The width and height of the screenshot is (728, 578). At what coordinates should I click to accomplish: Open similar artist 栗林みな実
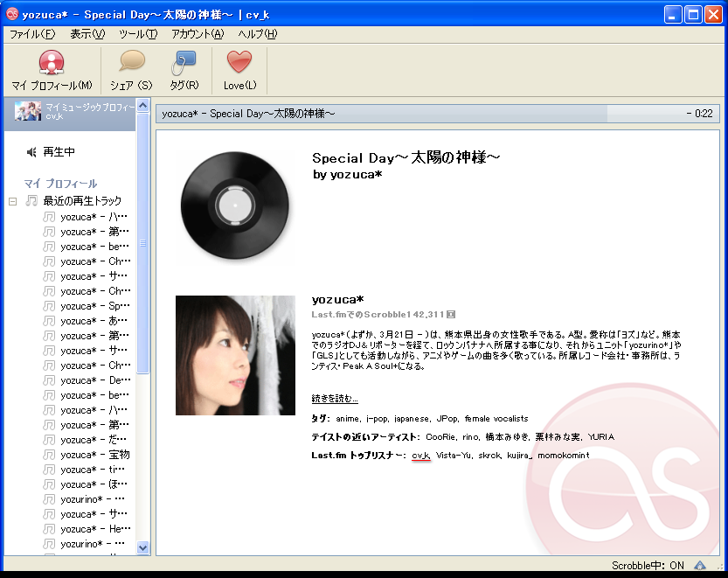[x=558, y=436]
